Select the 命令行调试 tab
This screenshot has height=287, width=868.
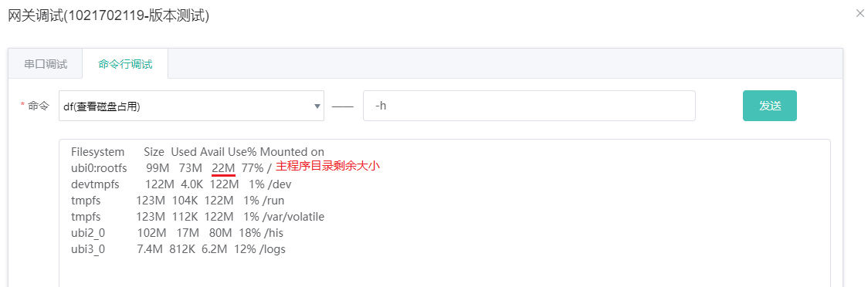[125, 63]
